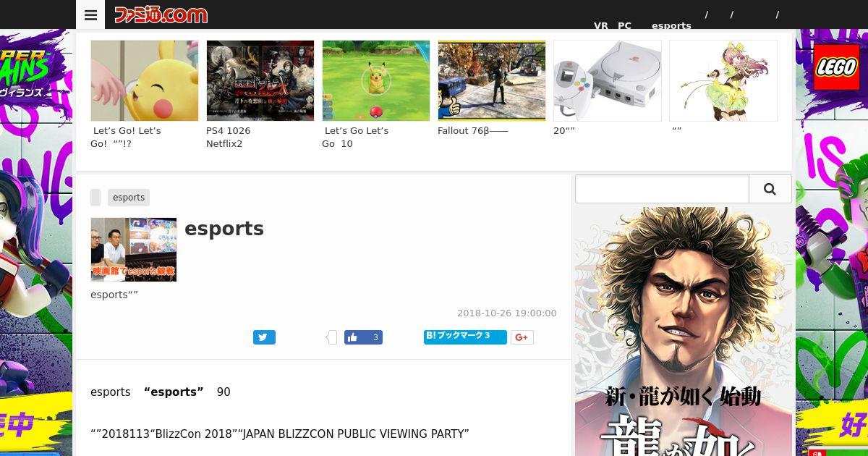Open the Pikachu Poké Ball catch thumbnail
Screen dimensions: 868x456
376,80
